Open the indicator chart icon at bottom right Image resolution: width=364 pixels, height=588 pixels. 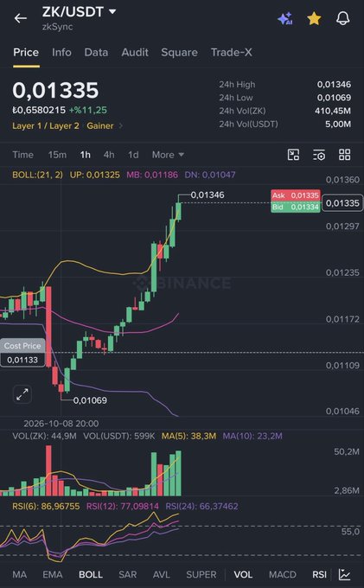(344, 574)
